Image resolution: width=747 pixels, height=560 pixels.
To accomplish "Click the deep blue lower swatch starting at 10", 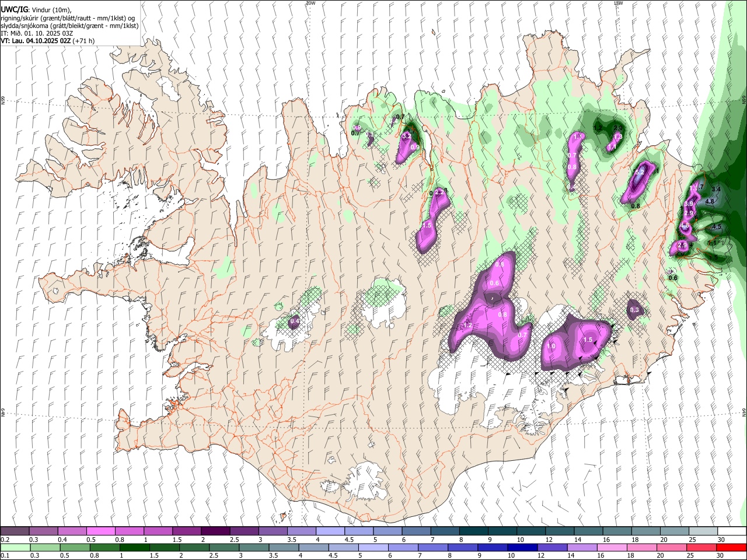I will point(522,547).
